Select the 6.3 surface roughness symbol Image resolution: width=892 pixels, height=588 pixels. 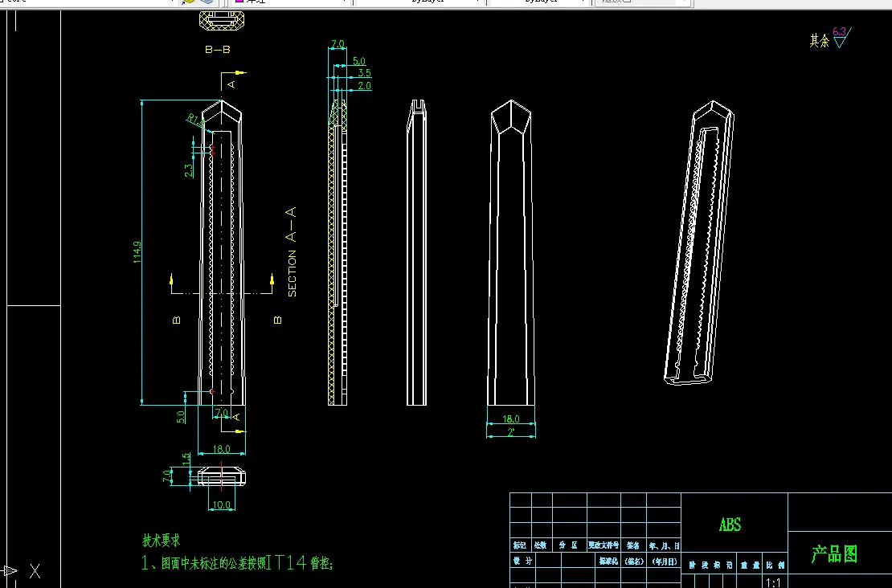tap(841, 37)
